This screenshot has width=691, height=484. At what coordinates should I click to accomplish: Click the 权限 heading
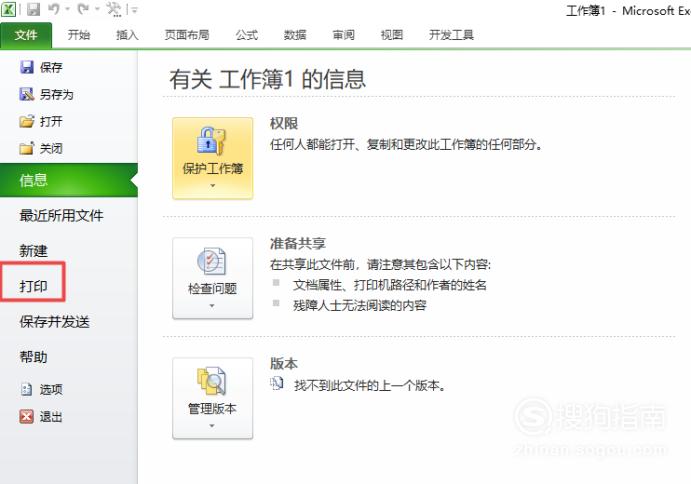coord(284,123)
